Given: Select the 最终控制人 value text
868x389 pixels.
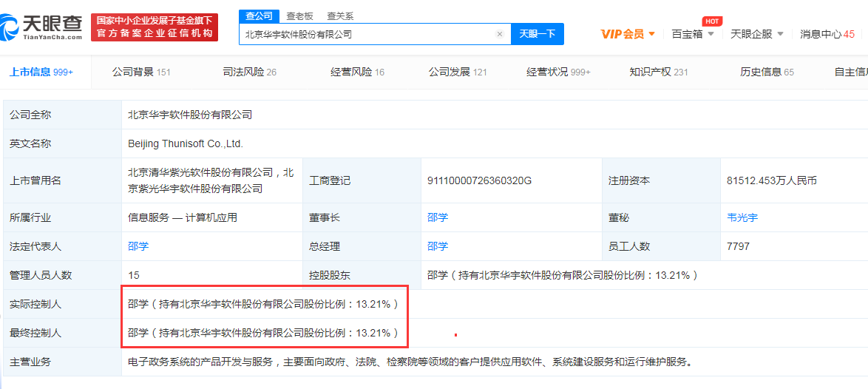Looking at the screenshot, I should click(x=263, y=333).
